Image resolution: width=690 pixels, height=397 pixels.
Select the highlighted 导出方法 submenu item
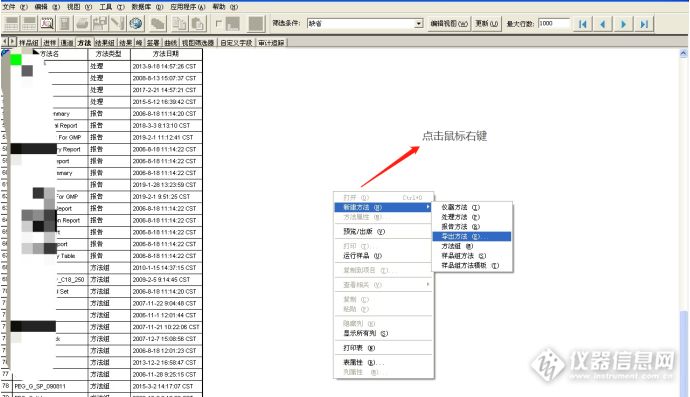pyautogui.click(x=473, y=236)
